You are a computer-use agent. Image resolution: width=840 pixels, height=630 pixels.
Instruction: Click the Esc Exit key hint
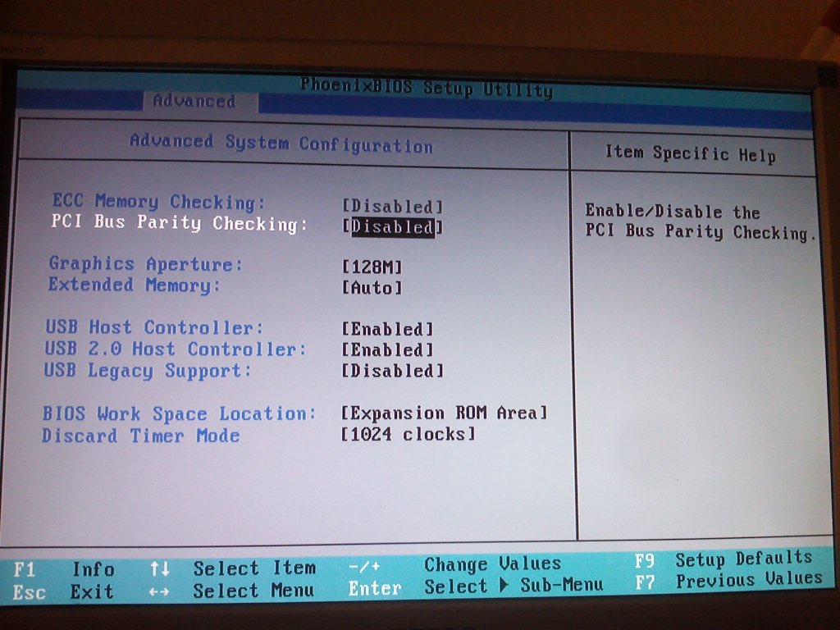click(x=63, y=592)
